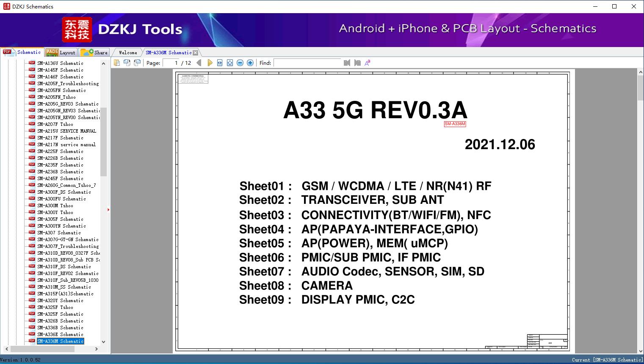Image resolution: width=644 pixels, height=364 pixels.
Task: Click the PDF icon beside SM-A307 Schematic
Action: pos(32,233)
